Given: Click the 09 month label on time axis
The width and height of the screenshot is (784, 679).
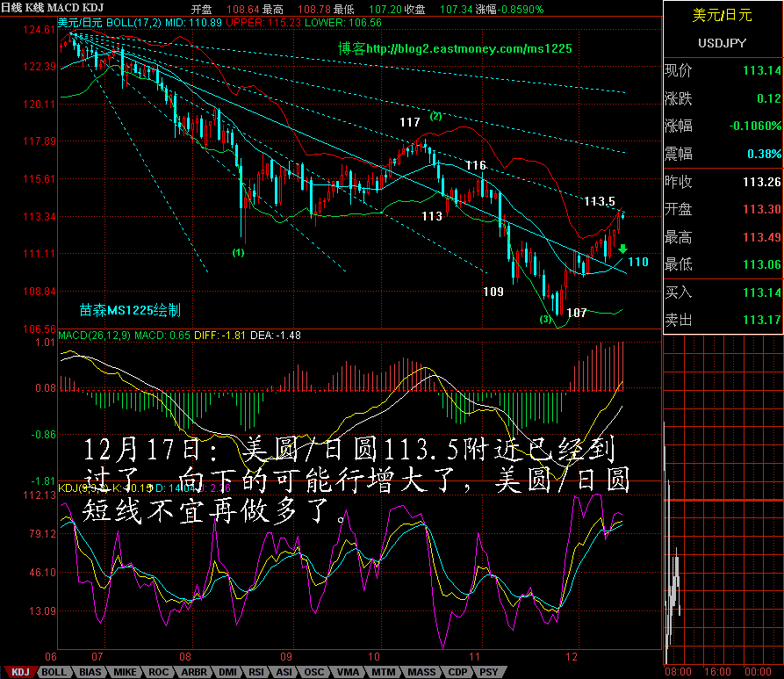Looking at the screenshot, I should [286, 656].
